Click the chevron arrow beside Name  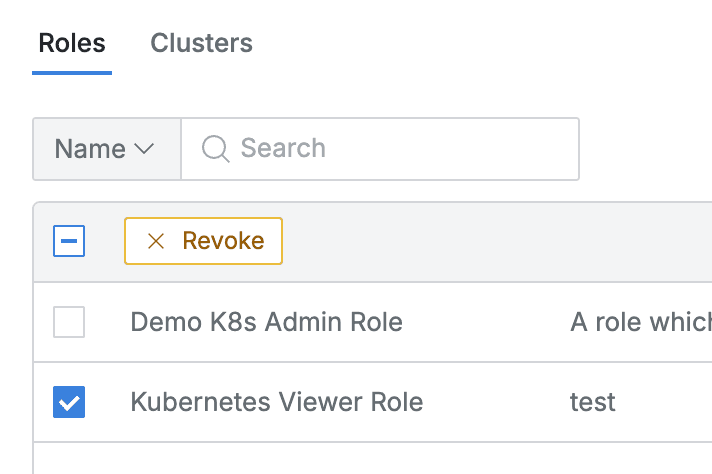pyautogui.click(x=144, y=149)
